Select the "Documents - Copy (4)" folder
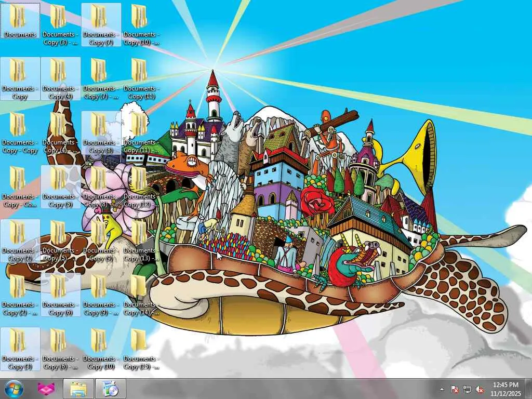This screenshot has width=532, height=399. pos(60,79)
